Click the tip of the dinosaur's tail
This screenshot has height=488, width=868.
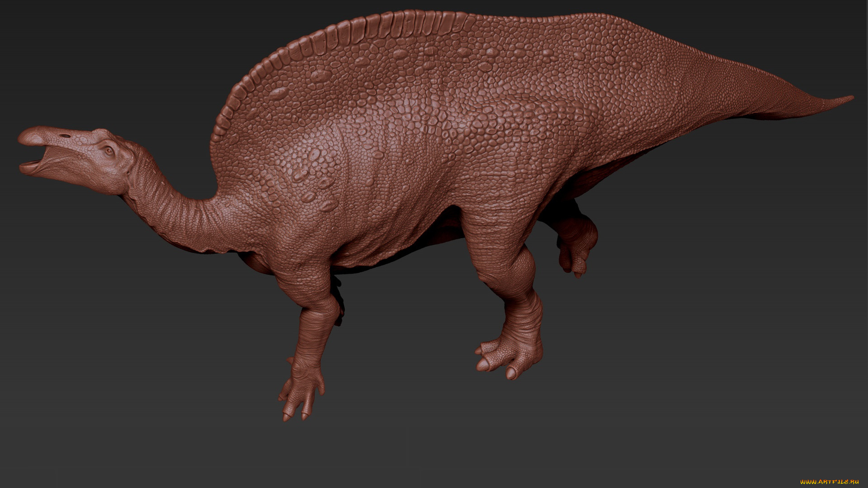[850, 98]
